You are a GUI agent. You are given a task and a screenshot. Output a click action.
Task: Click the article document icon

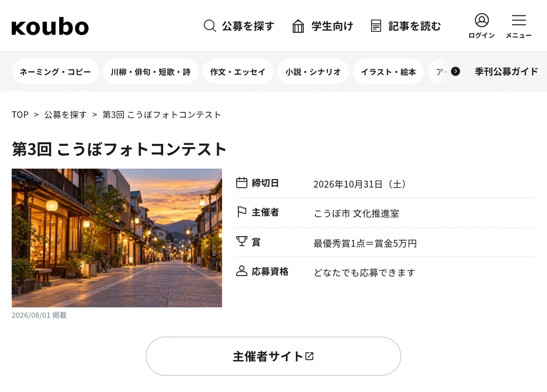(x=376, y=26)
